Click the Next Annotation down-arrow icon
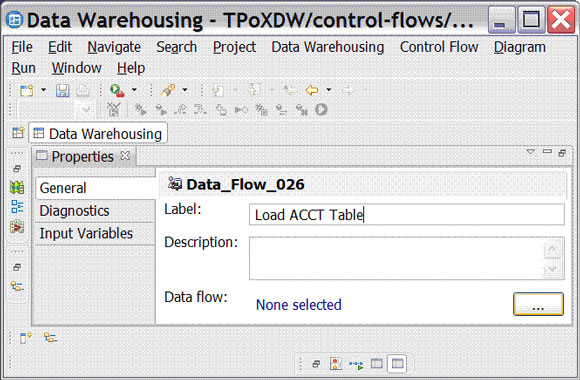This screenshot has height=380, width=580. click(x=218, y=90)
